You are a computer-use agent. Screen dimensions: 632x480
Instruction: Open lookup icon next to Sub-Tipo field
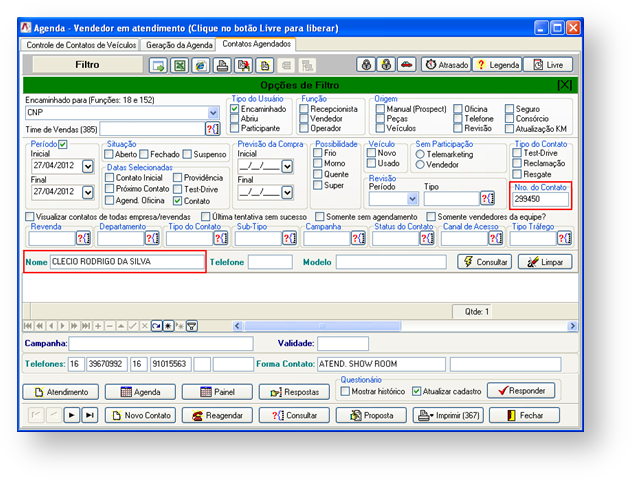pyautogui.click(x=289, y=238)
